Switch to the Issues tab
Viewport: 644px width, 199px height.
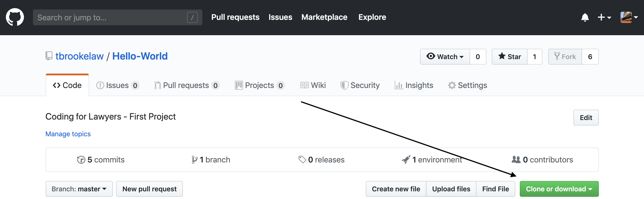point(117,85)
